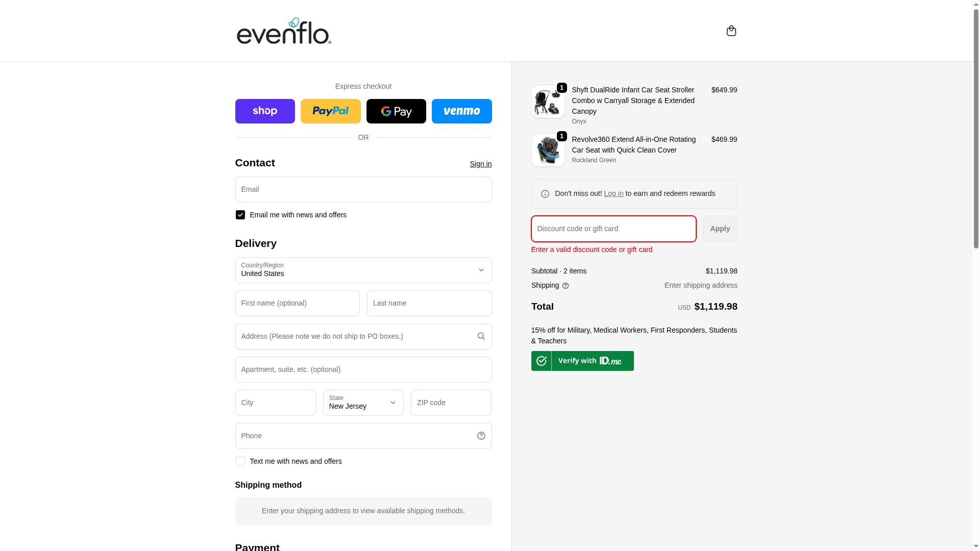Click the Apply discount button
The width and height of the screenshot is (980, 551).
[x=720, y=229]
